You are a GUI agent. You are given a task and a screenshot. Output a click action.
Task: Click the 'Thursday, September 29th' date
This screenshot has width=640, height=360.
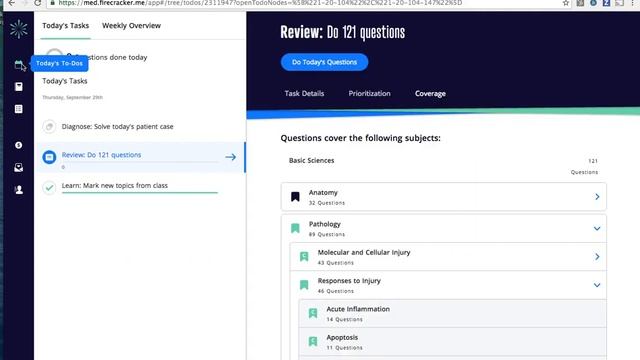coord(73,97)
